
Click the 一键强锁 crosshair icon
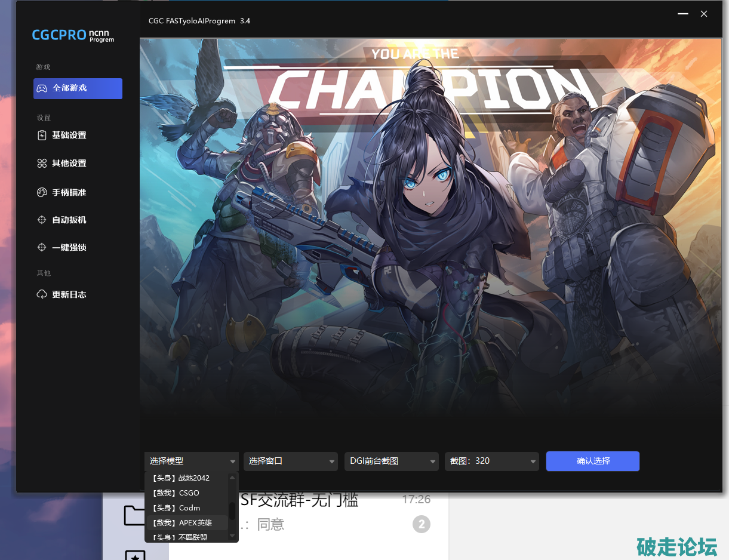pyautogui.click(x=42, y=247)
